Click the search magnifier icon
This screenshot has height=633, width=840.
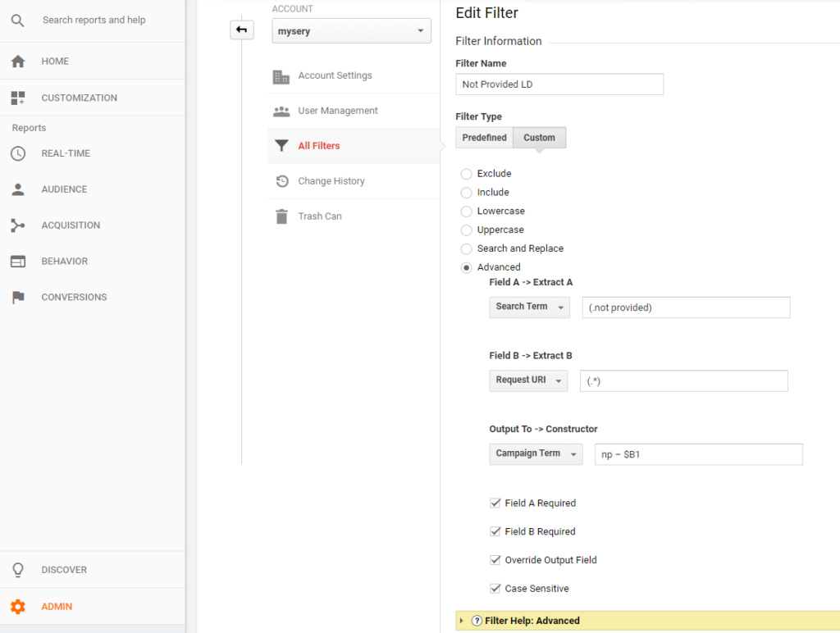pos(17,20)
